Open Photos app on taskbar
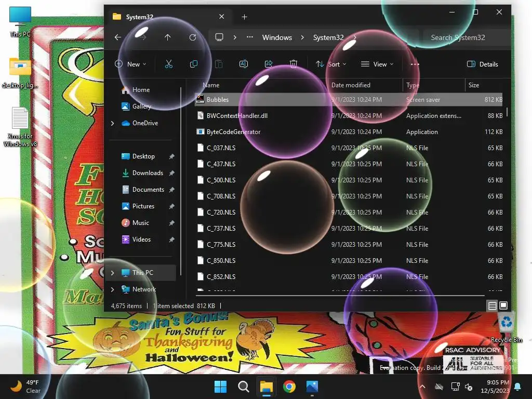The width and height of the screenshot is (532, 399). coord(312,387)
